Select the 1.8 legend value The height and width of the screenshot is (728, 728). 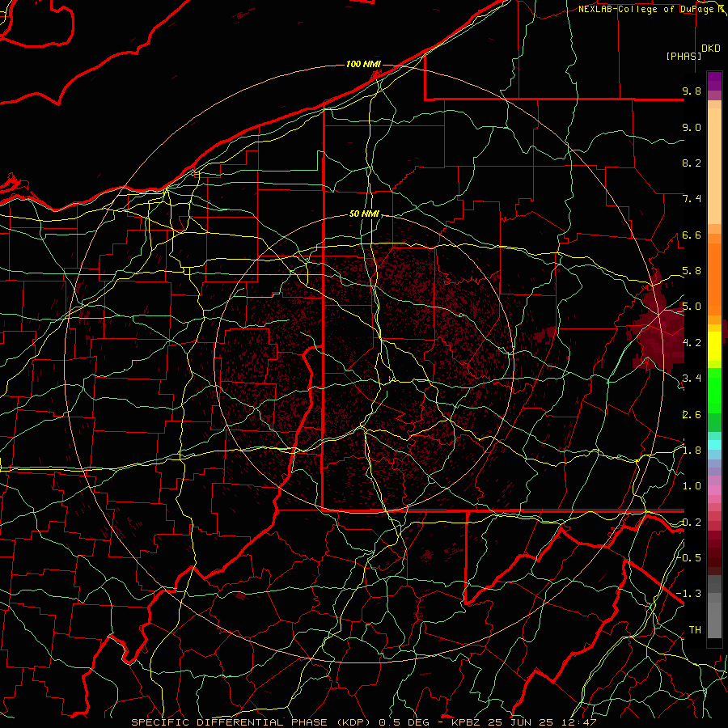click(692, 451)
